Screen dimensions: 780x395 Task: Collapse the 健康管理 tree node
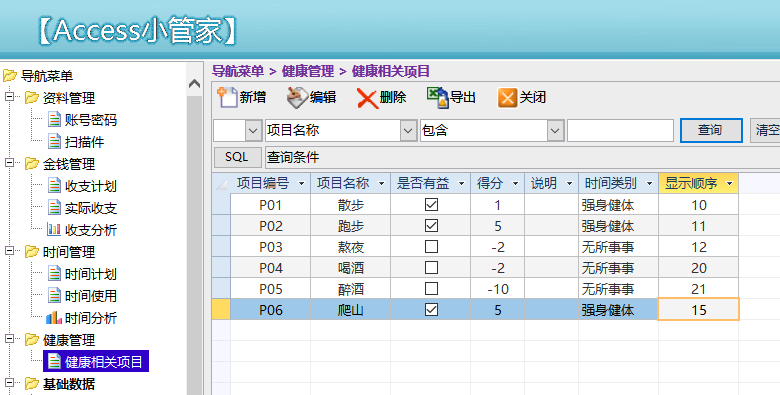pyautogui.click(x=9, y=339)
